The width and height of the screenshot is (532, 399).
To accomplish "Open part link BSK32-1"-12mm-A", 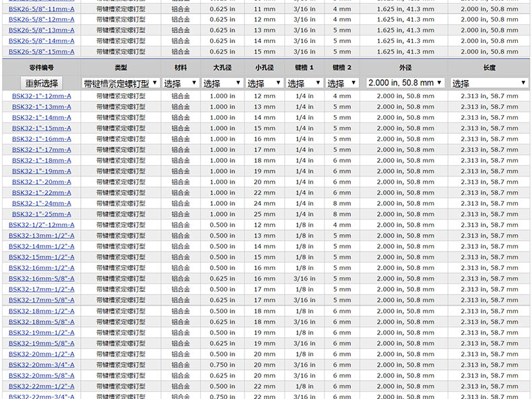I will [42, 96].
